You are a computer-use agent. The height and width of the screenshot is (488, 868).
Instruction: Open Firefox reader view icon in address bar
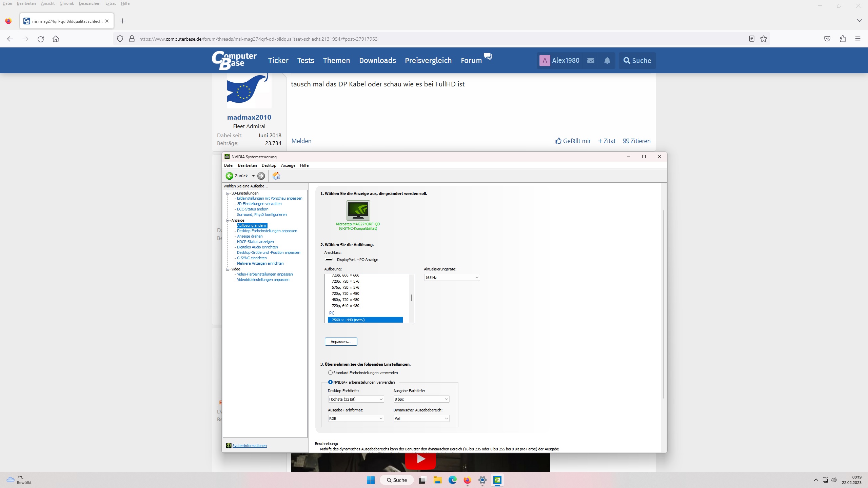[751, 39]
